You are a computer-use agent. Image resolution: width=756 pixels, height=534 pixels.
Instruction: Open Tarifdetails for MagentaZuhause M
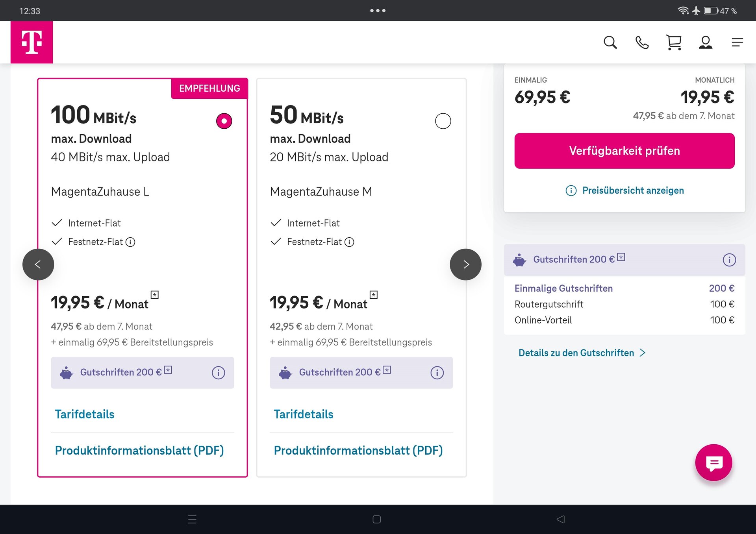click(303, 414)
